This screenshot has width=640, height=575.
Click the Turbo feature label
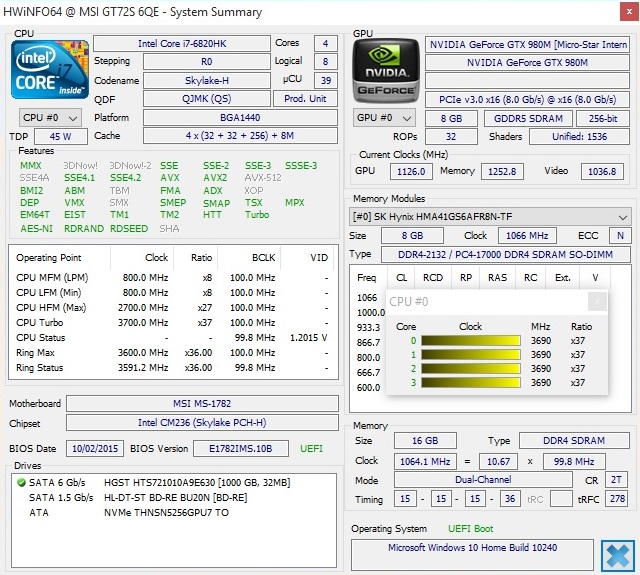point(257,215)
